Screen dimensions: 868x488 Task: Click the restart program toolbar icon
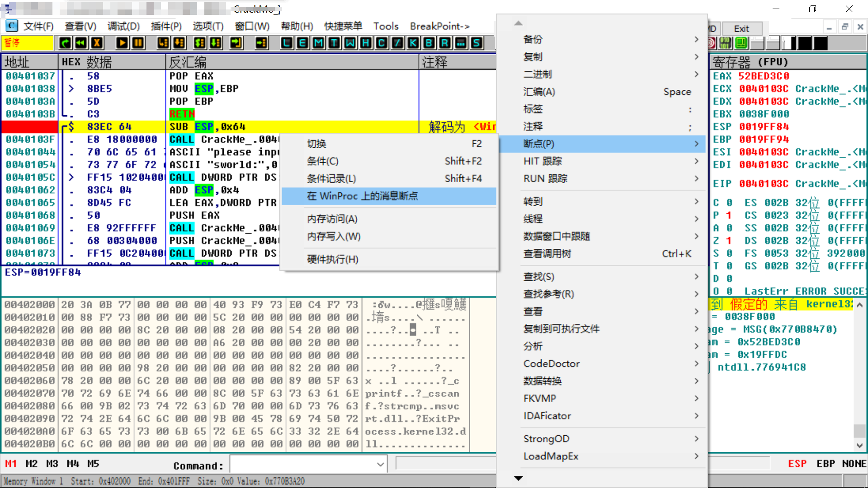pyautogui.click(x=65, y=43)
